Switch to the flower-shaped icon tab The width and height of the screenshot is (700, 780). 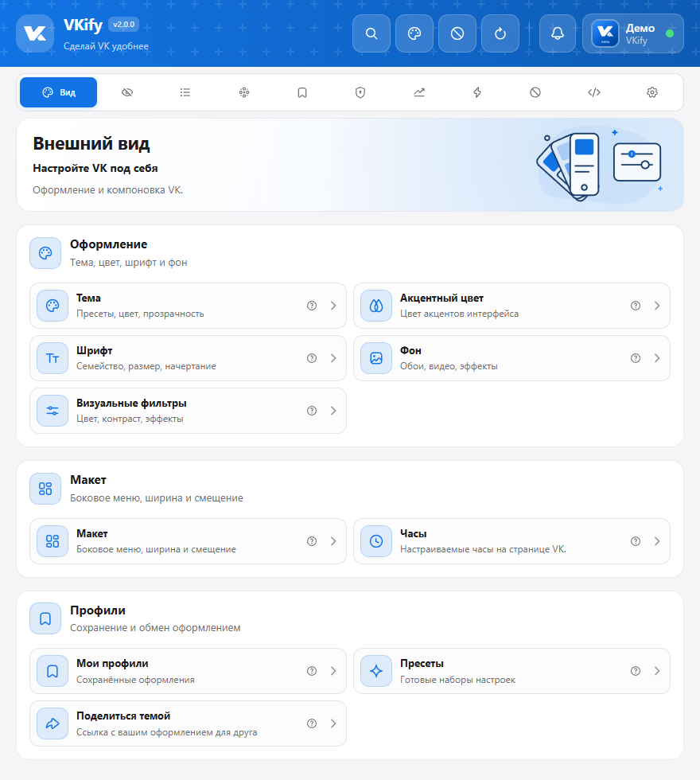(x=244, y=92)
